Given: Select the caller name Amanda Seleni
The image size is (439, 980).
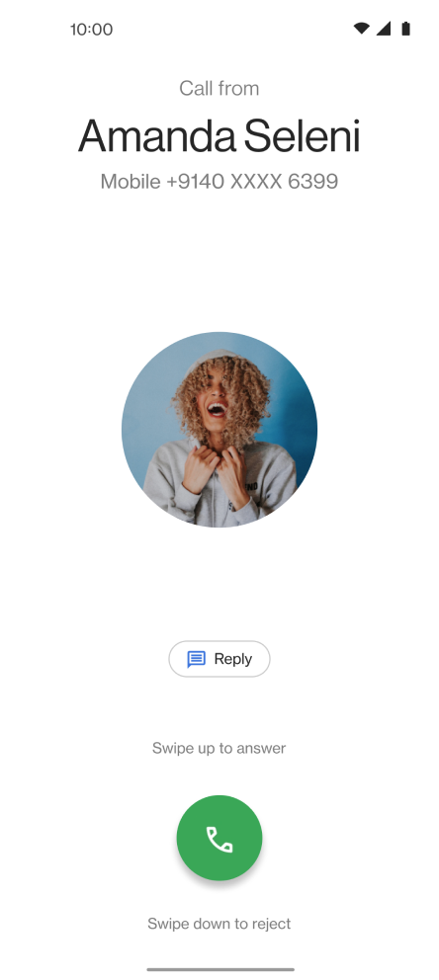Looking at the screenshot, I should (219, 135).
